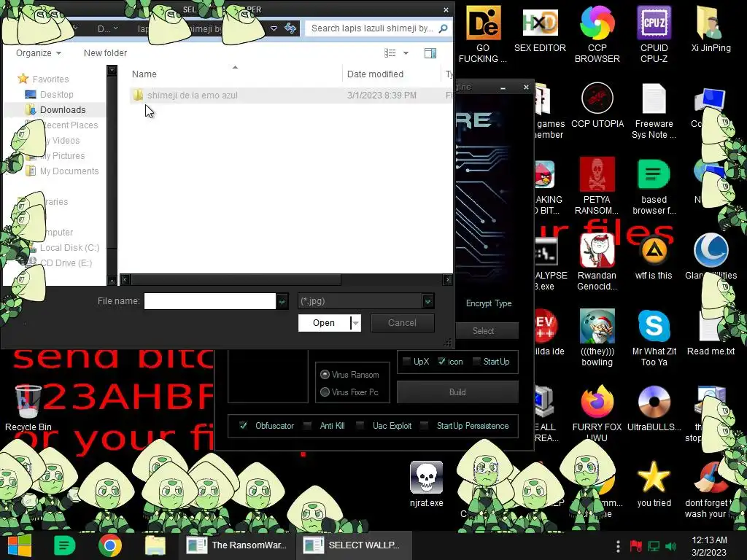Click Build in ransomware builder window
The image size is (747, 560).
[x=457, y=392]
